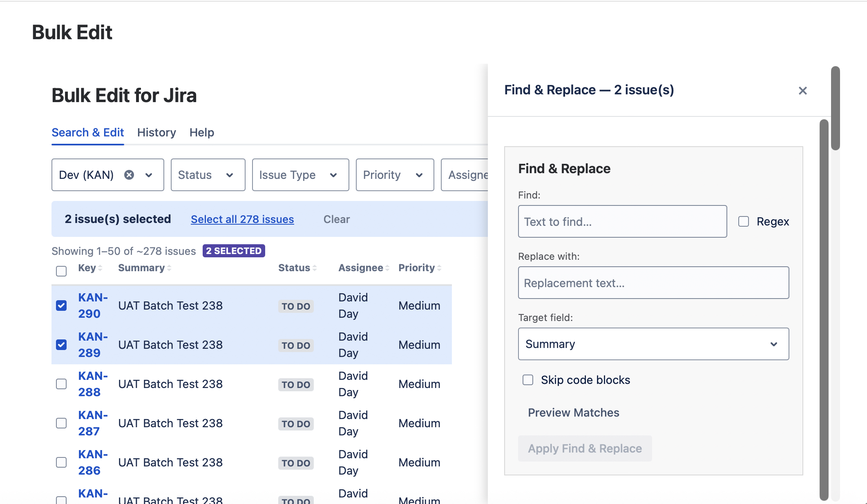Viewport: 867px width, 504px height.
Task: Open the Priority filter dropdown
Action: coord(395,175)
